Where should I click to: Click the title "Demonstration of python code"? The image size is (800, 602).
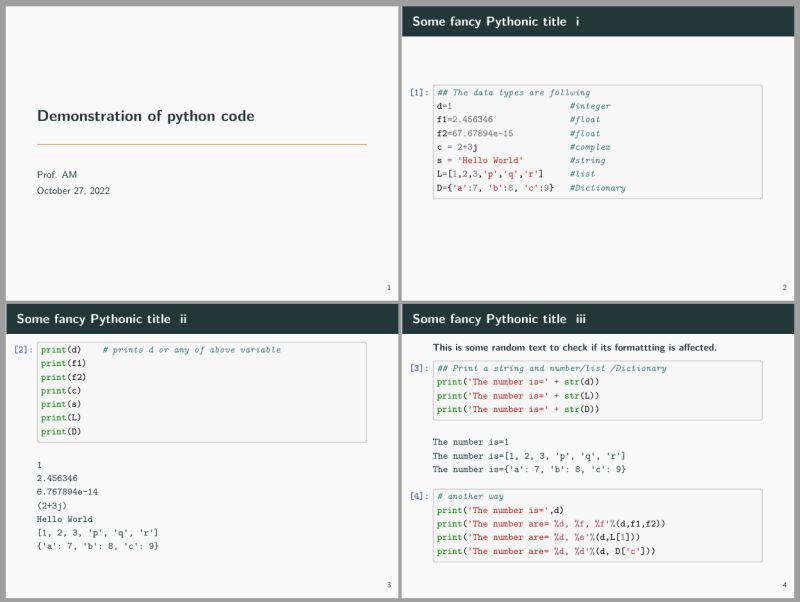point(145,115)
